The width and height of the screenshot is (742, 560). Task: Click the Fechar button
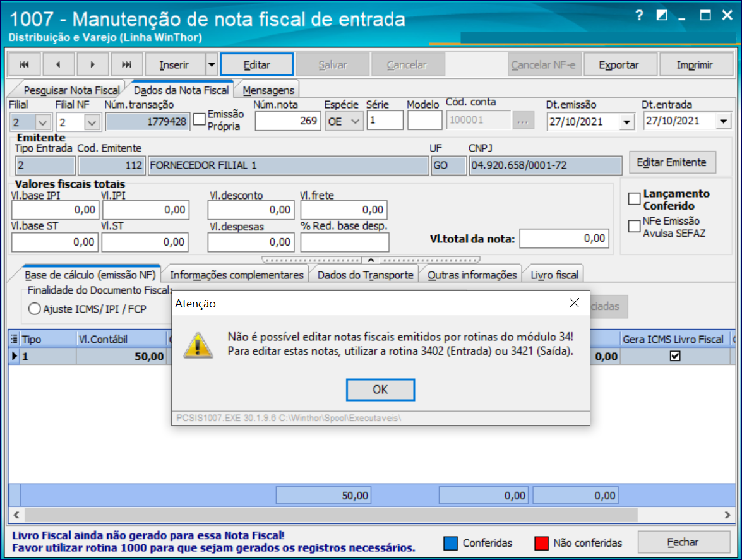(x=683, y=542)
